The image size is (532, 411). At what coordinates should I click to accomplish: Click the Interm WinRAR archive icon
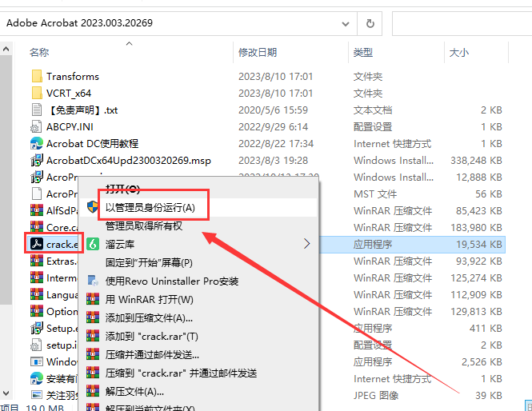(37, 277)
